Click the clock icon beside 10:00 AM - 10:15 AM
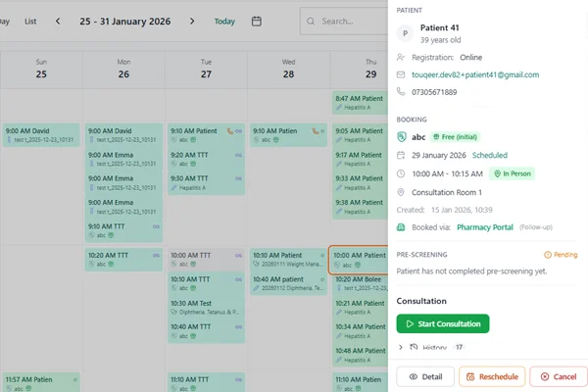This screenshot has height=392, width=588. point(401,173)
